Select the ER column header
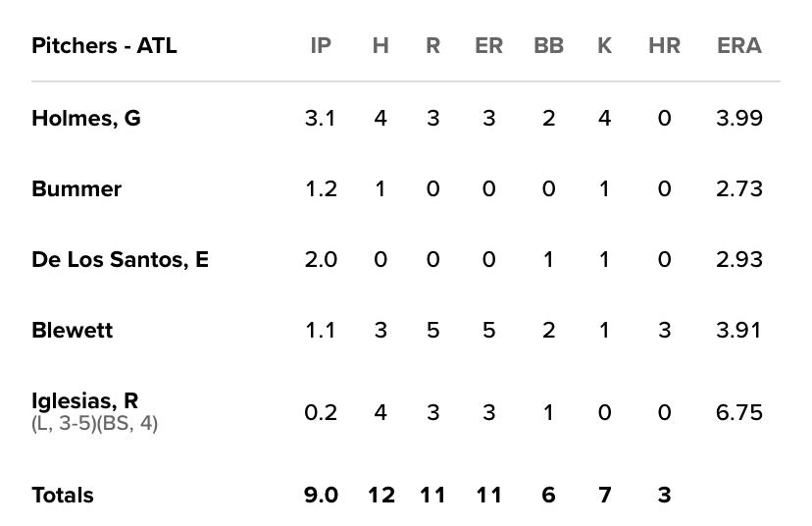This screenshot has width=812, height=526. tap(488, 45)
